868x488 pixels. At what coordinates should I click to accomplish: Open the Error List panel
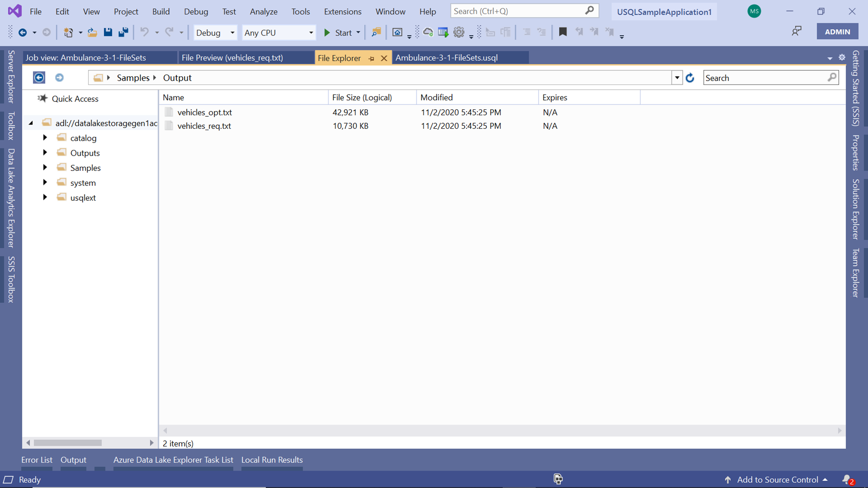pos(36,460)
